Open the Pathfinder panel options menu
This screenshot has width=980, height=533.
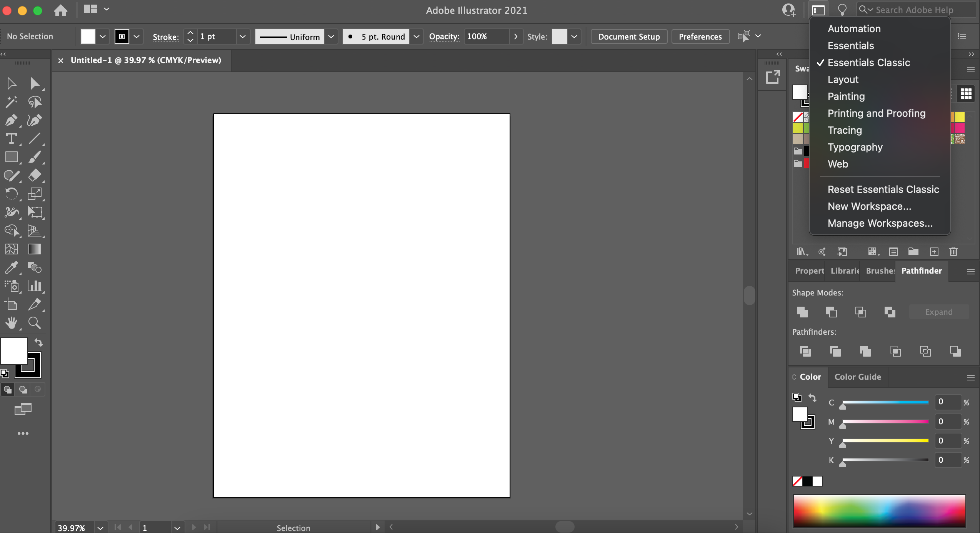(970, 272)
